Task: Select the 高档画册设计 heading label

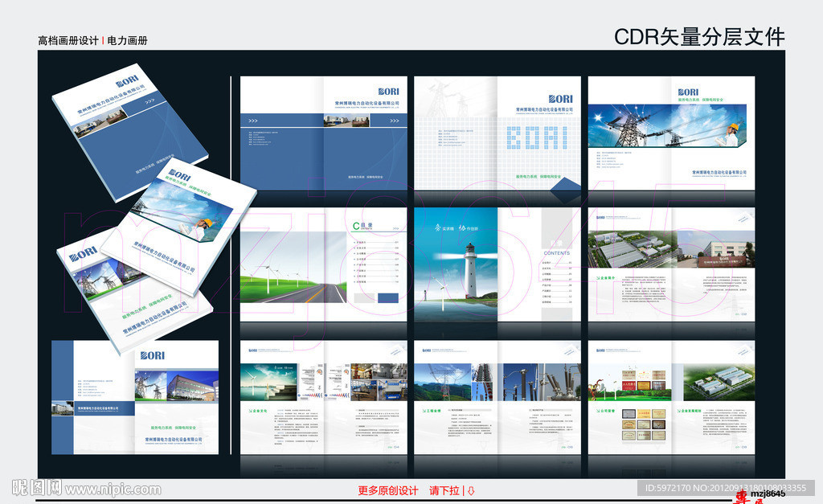Action: [x=68, y=40]
